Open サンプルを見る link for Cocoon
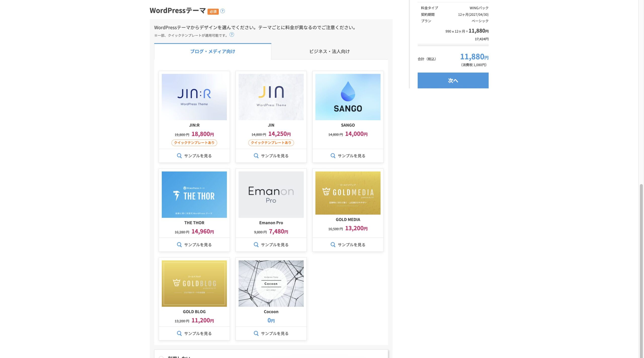The height and width of the screenshot is (358, 644). pos(274,333)
